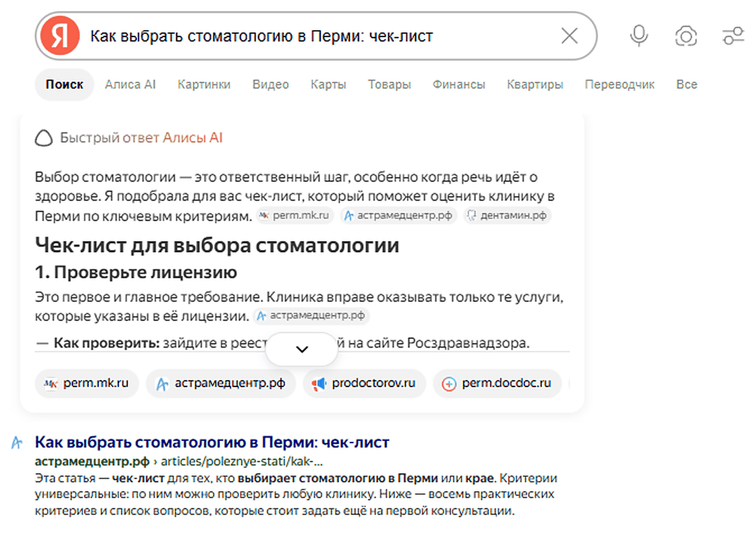Screen dimensions: 756x544
Task: Click favicon next to the астрамедцентр.рф search result
Action: pos(17,442)
